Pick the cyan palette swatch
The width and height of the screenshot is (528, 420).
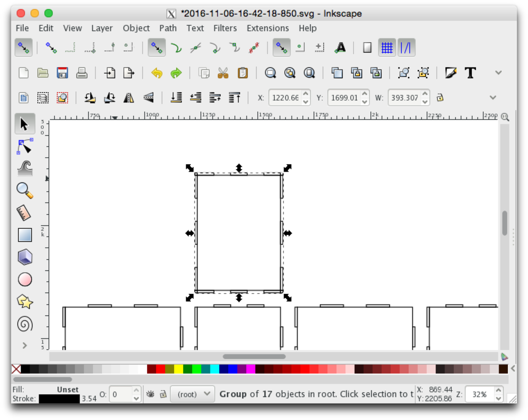[214, 369]
